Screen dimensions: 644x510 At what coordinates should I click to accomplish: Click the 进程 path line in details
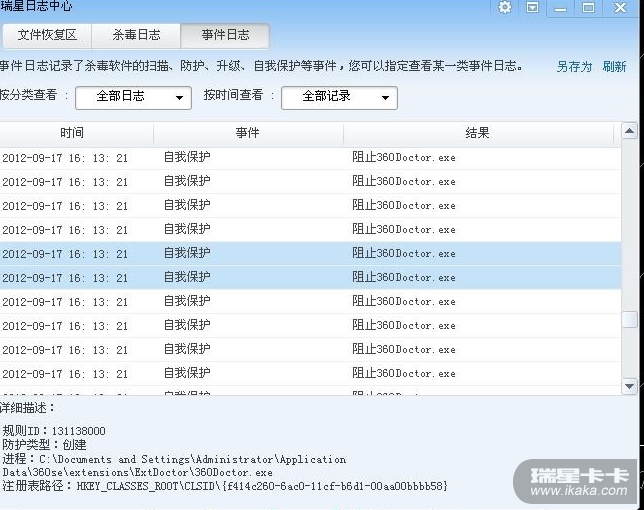click(174, 466)
